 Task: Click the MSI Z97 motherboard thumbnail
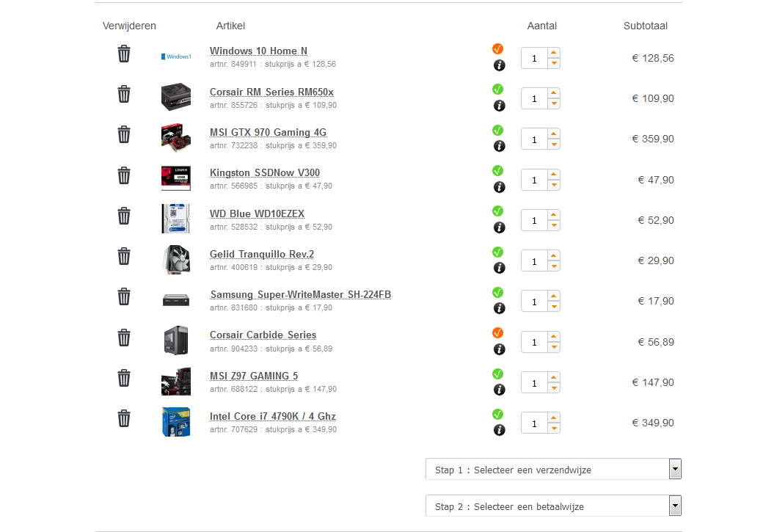tap(176, 381)
